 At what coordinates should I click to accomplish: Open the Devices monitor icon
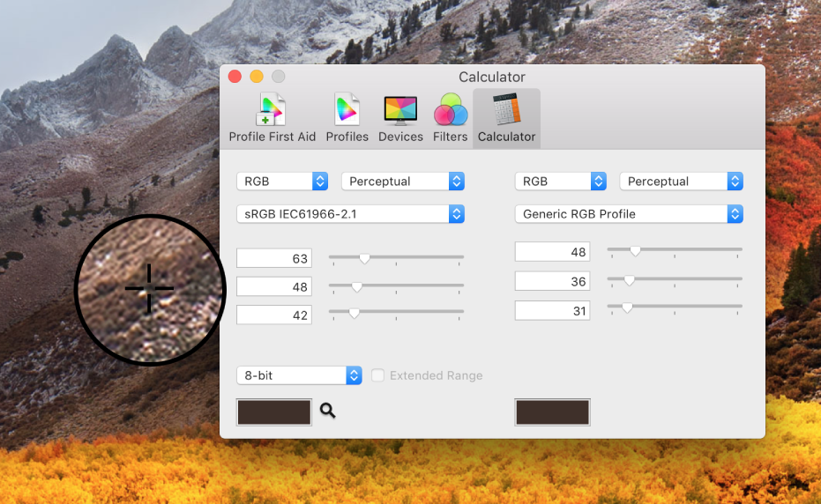click(x=400, y=110)
